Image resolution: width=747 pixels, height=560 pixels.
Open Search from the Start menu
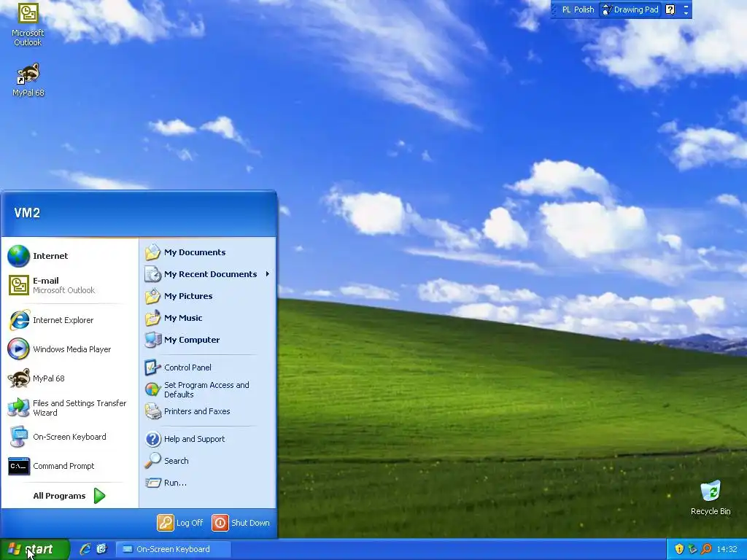[208, 461]
